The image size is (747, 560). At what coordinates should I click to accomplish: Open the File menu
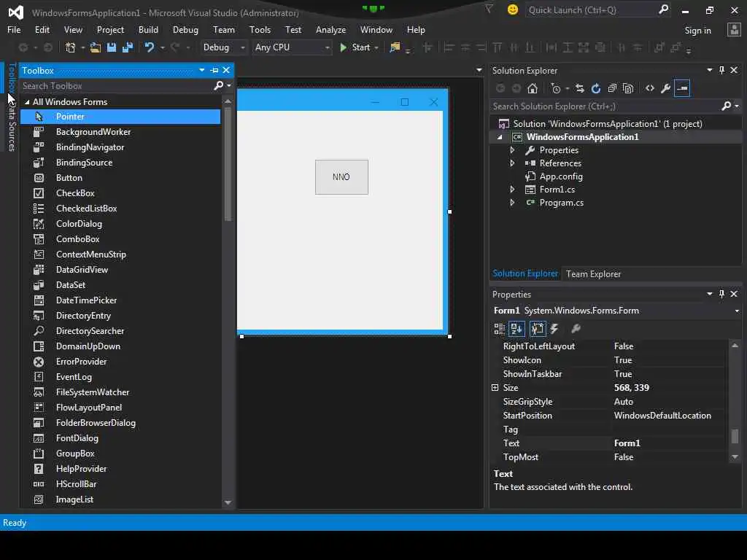(14, 29)
